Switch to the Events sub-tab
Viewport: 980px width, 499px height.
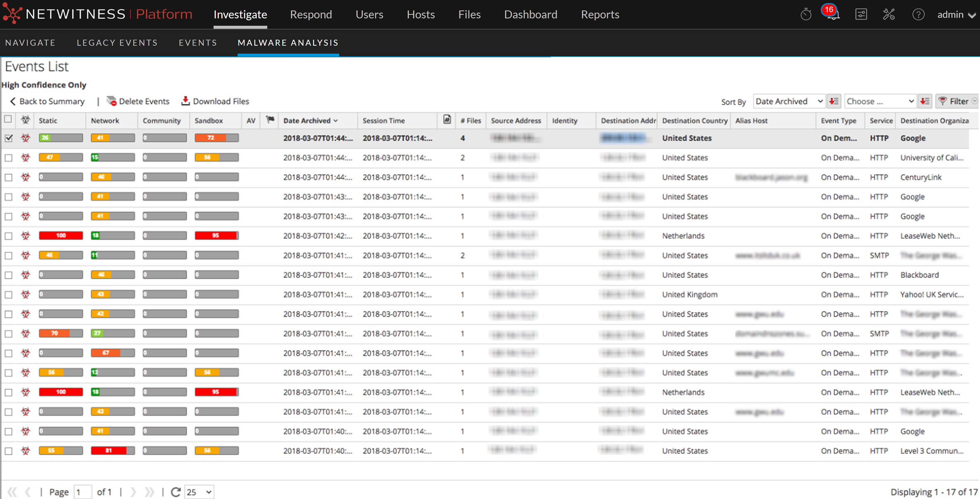click(198, 43)
